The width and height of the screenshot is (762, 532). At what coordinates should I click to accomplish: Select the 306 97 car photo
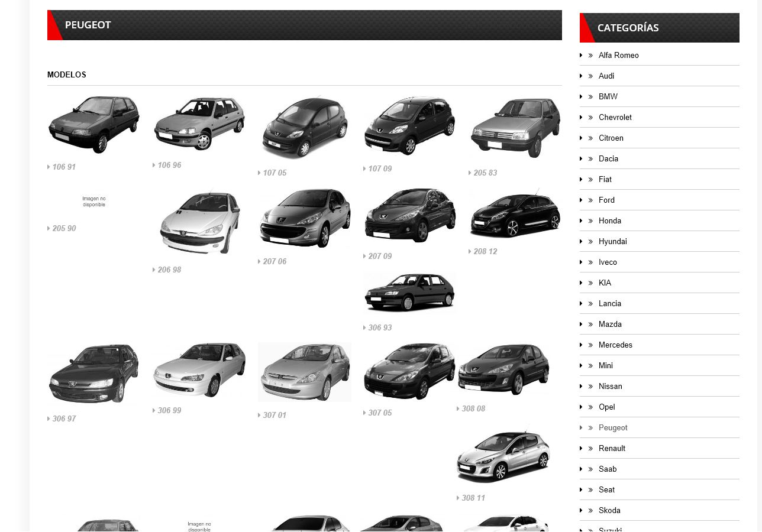point(93,374)
